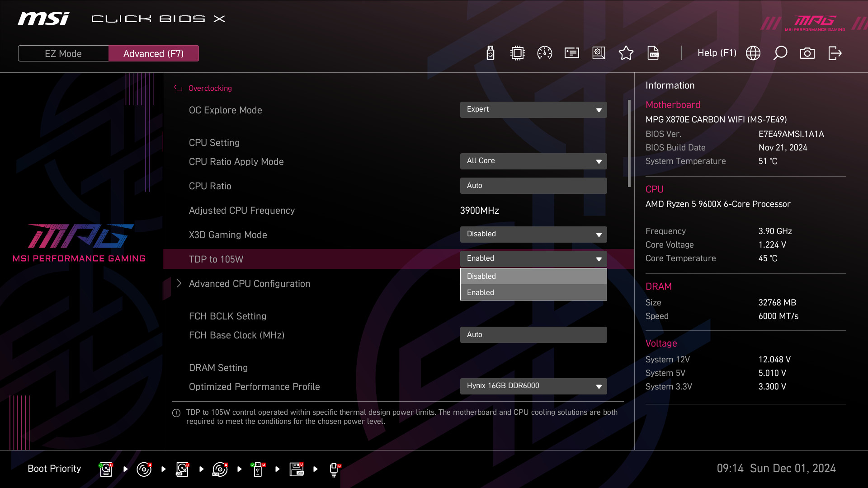Click the DRAM Speed 6000 MT/s value
Viewport: 868px width, 488px height.
(x=778, y=316)
